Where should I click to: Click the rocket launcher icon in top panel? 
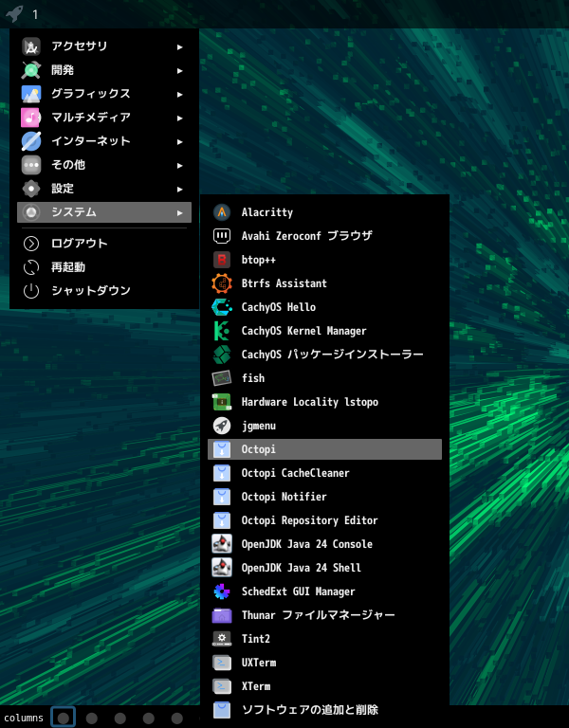[14, 13]
